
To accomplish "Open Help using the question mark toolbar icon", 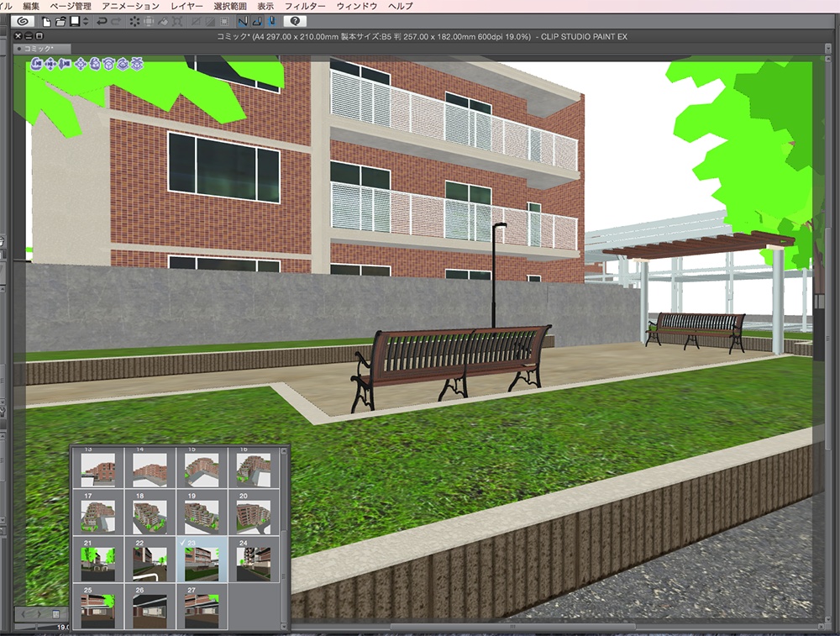I will pos(296,23).
